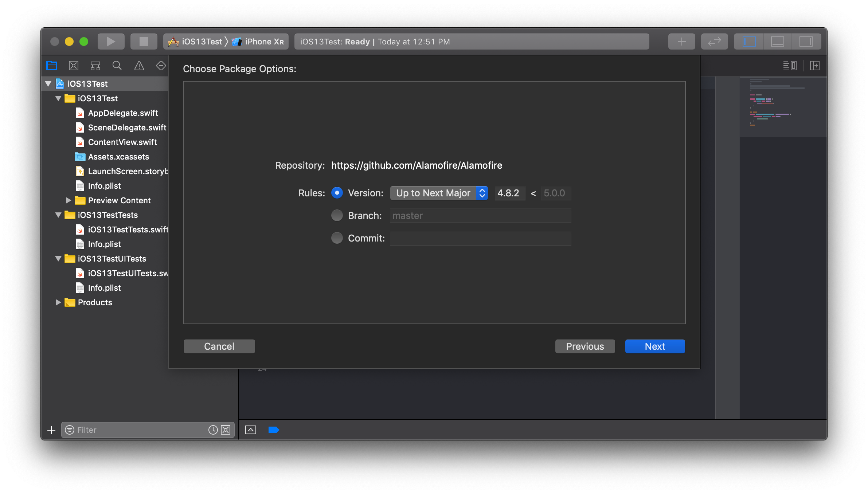Select the Version rule radio button
The image size is (868, 494).
(337, 193)
